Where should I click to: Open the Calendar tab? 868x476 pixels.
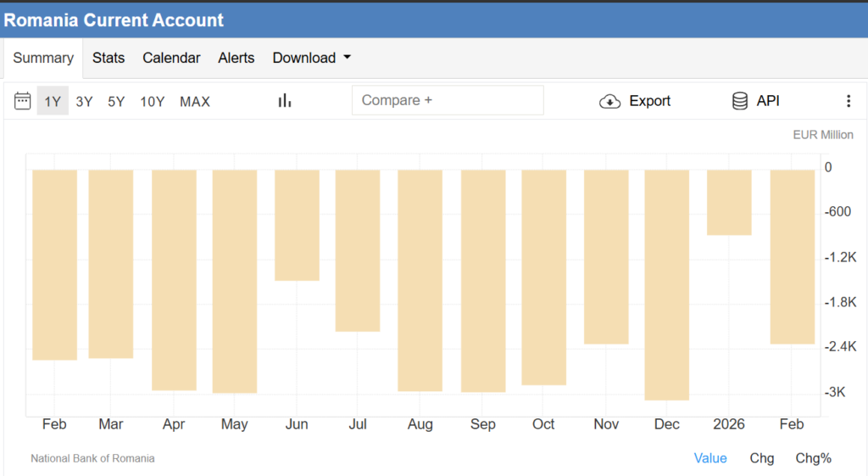click(x=171, y=58)
